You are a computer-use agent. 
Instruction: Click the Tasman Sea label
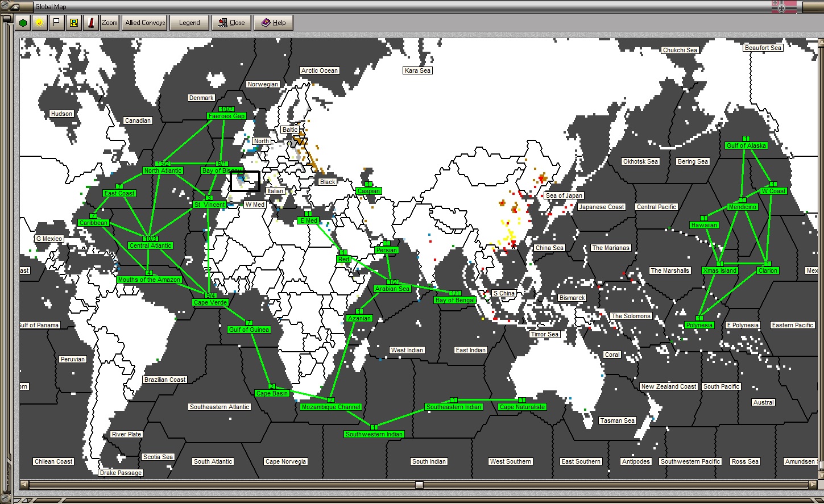pyautogui.click(x=617, y=420)
